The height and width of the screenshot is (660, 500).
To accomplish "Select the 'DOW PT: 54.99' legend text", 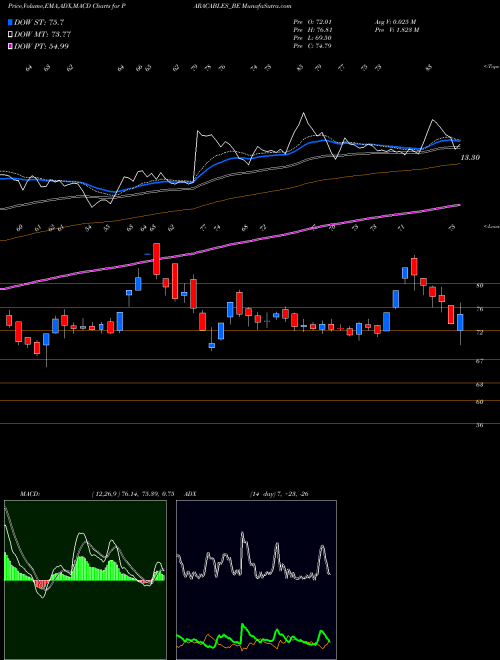I will (41, 46).
